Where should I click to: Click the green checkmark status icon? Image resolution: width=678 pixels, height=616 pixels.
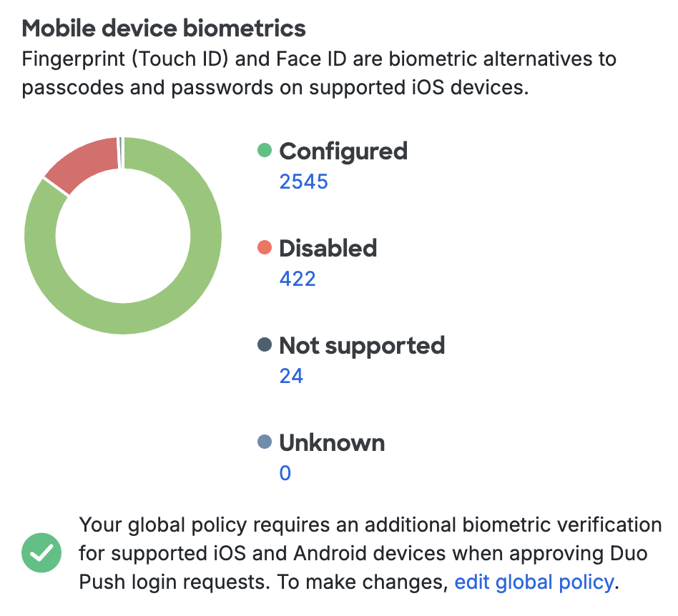41,552
